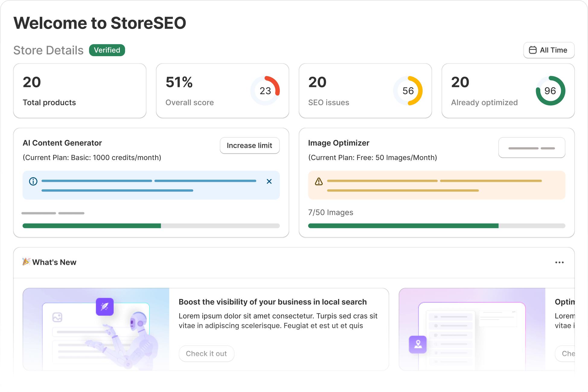Open the All Time date filter

[x=549, y=50]
